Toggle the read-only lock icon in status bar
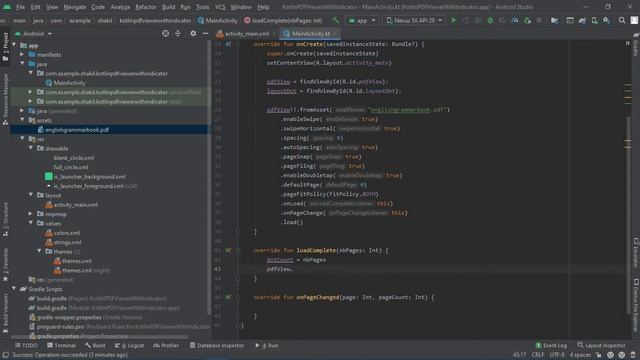 (598, 355)
